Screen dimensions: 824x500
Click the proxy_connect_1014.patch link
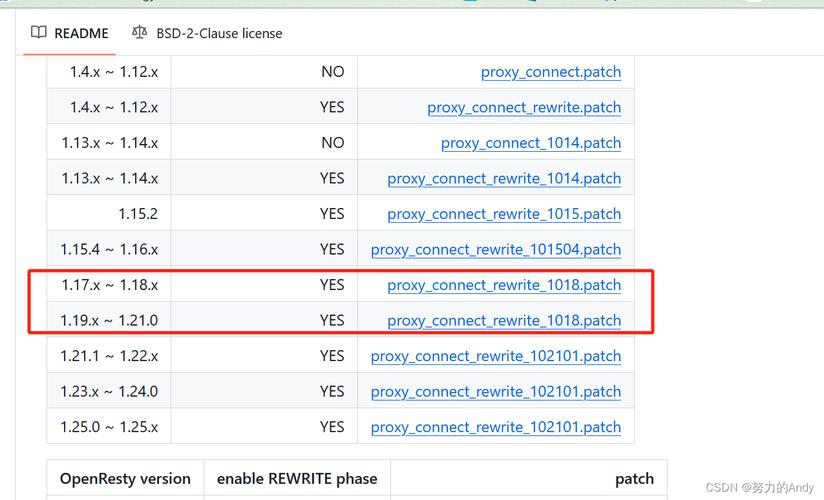(x=530, y=143)
